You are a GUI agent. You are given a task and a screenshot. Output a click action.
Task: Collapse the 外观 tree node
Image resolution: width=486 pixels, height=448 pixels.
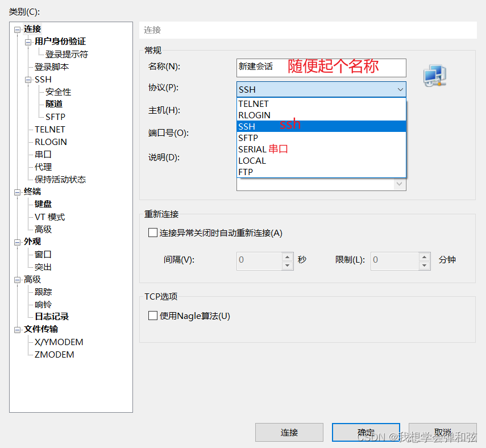(18, 242)
